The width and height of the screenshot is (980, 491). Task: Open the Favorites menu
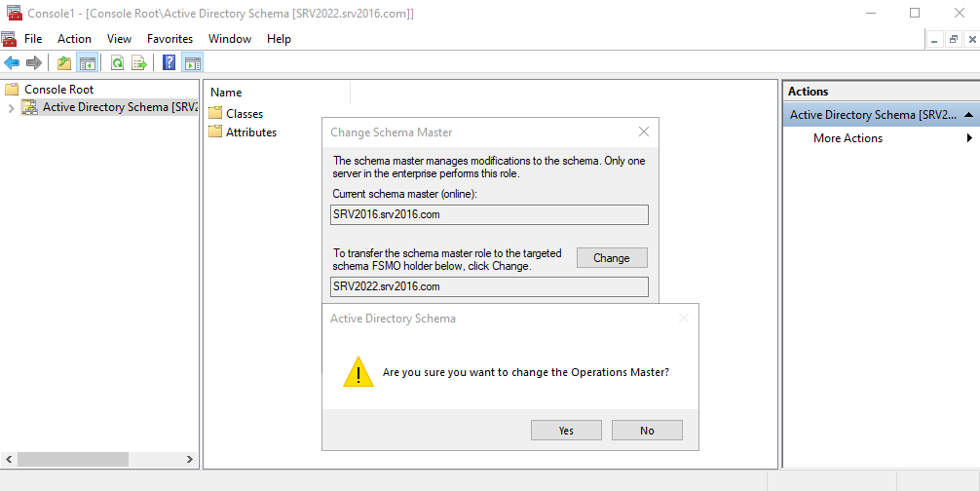[x=170, y=39]
